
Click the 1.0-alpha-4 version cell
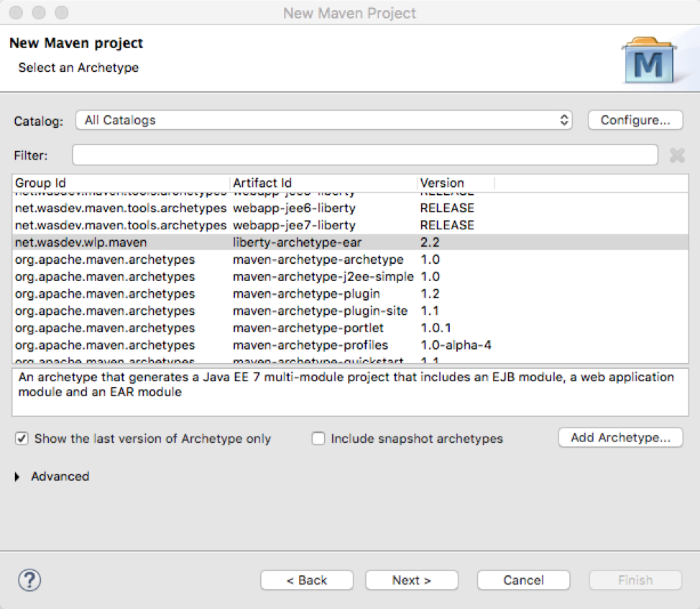(x=456, y=345)
